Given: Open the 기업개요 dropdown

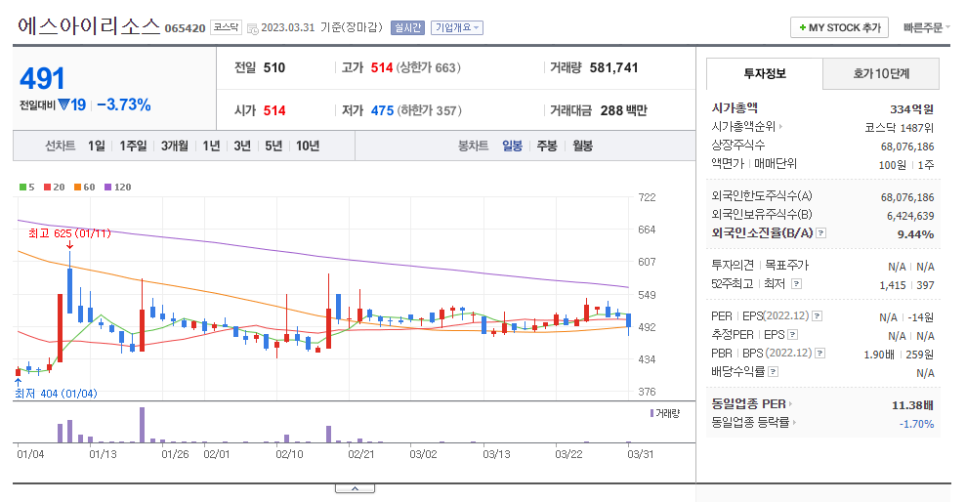Looking at the screenshot, I should (x=457, y=28).
